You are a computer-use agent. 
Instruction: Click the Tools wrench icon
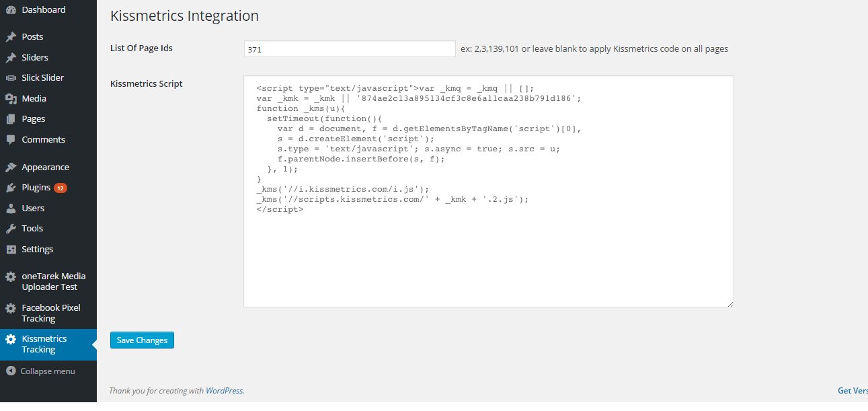tap(11, 229)
